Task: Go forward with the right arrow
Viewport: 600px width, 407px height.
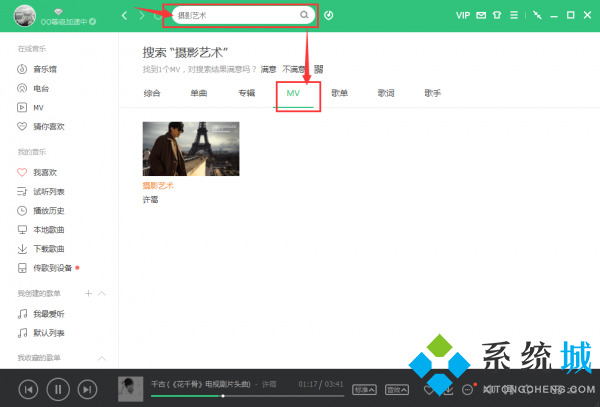Action: tap(142, 15)
